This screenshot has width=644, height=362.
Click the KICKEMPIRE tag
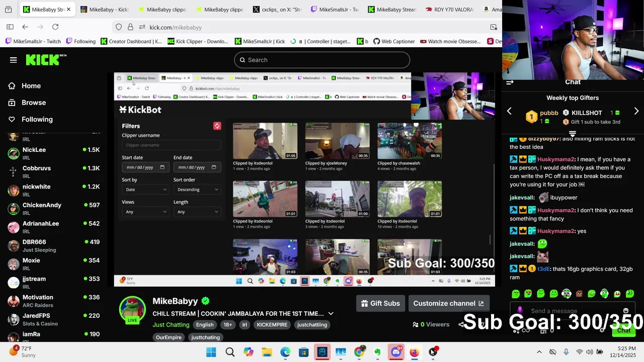coord(272,325)
